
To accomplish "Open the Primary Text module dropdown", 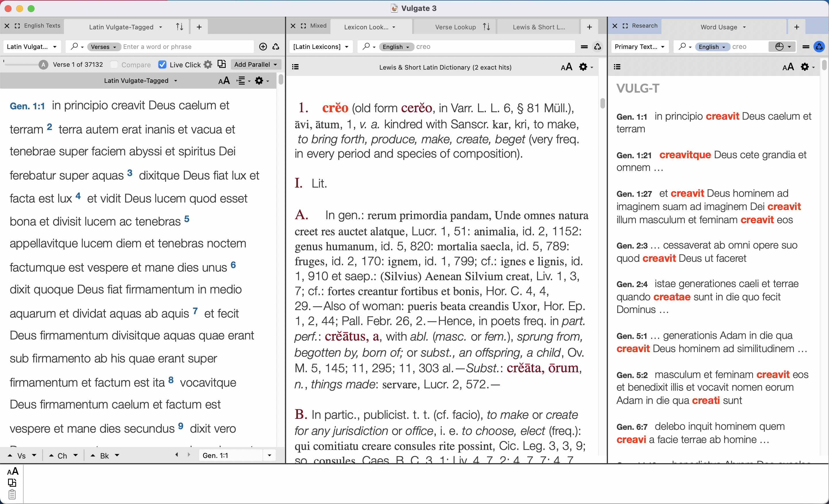I will [639, 47].
